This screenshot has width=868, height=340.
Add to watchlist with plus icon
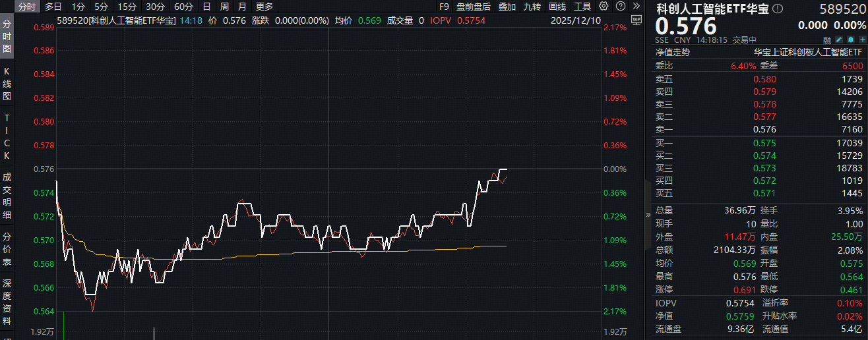tap(862, 40)
